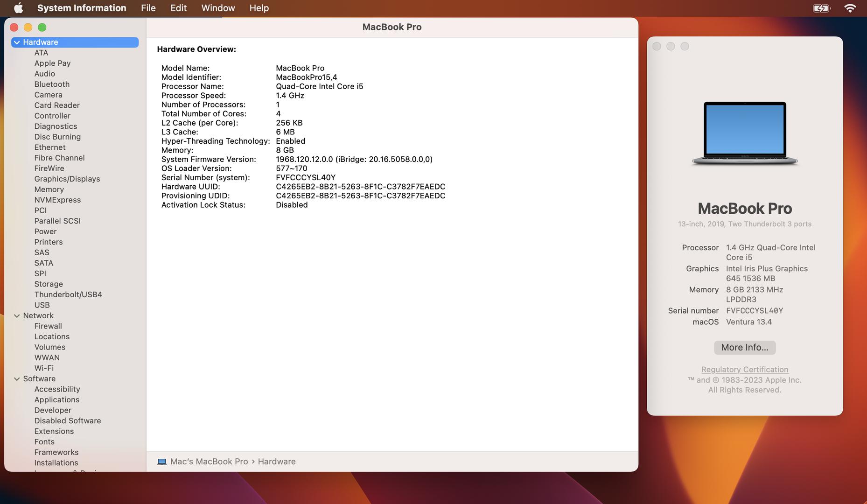Click the laptop icon in path bar
Image resolution: width=867 pixels, height=504 pixels.
[x=162, y=462]
